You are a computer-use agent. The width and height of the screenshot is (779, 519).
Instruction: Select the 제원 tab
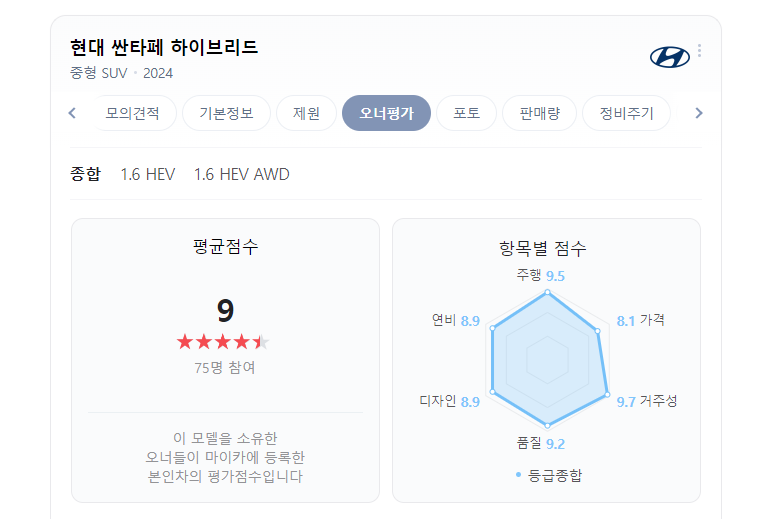pos(306,113)
